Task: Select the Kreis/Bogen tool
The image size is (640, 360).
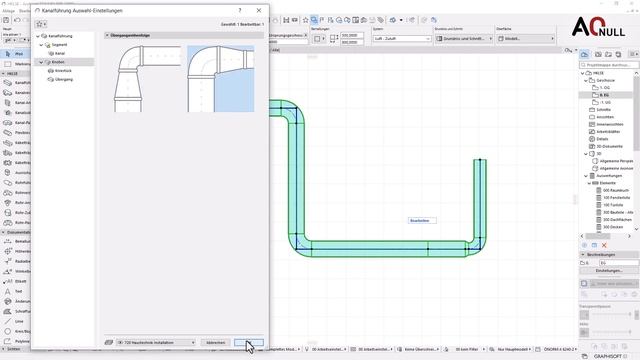Action: (15, 331)
